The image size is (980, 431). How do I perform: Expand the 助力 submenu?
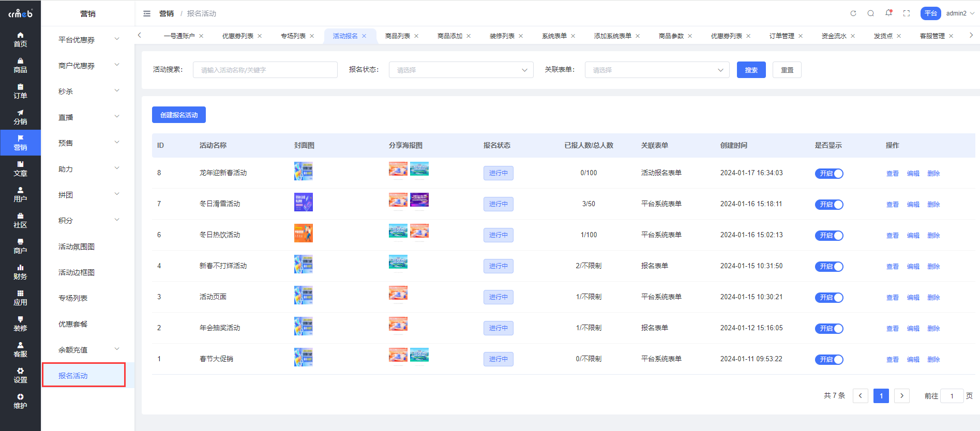tap(88, 168)
